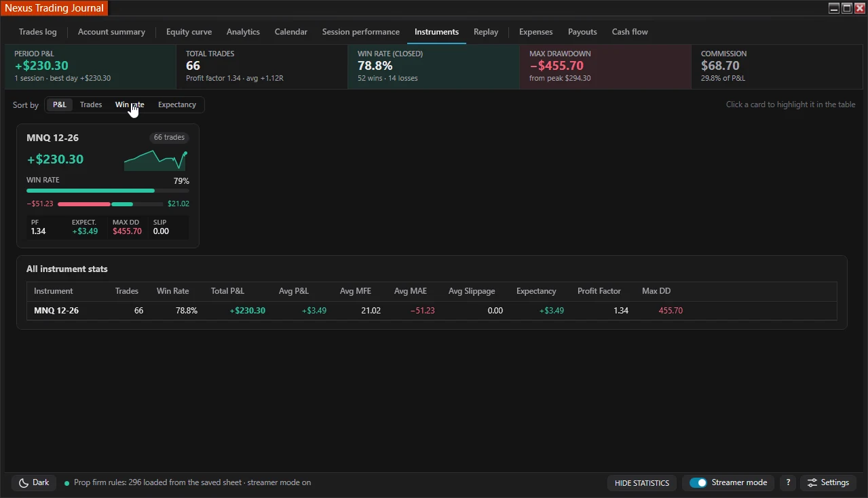
Task: Sort instrument cards by P&L
Action: (60, 104)
